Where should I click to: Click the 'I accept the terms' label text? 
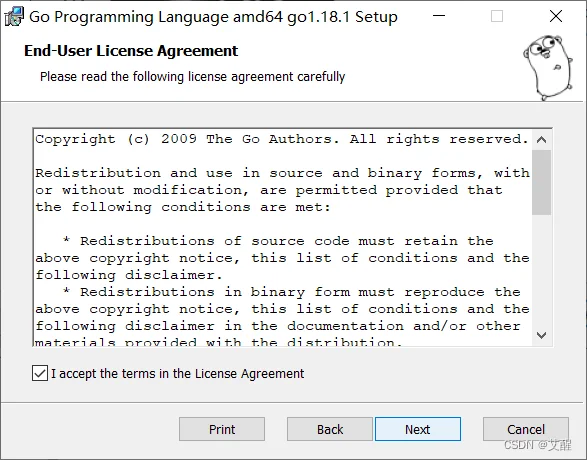[177, 374]
